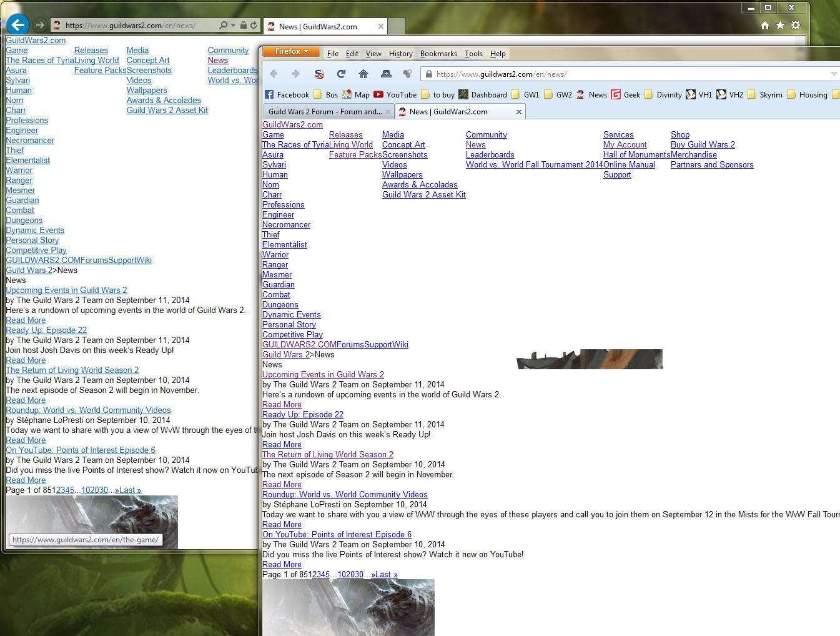Screen dimensions: 840x636
Task: Click the forward arrow in Internet Explorer
Action: click(40, 25)
